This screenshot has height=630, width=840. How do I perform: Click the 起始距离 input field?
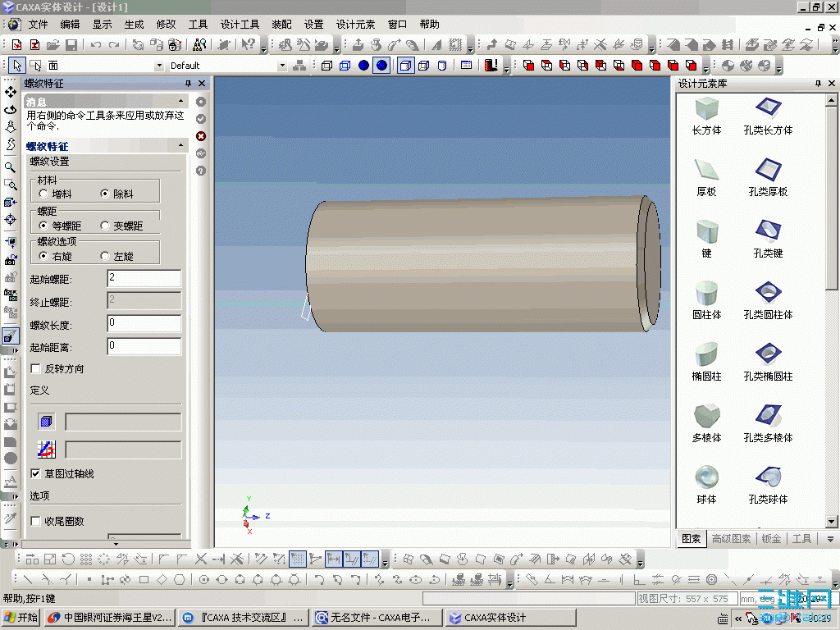pos(144,346)
